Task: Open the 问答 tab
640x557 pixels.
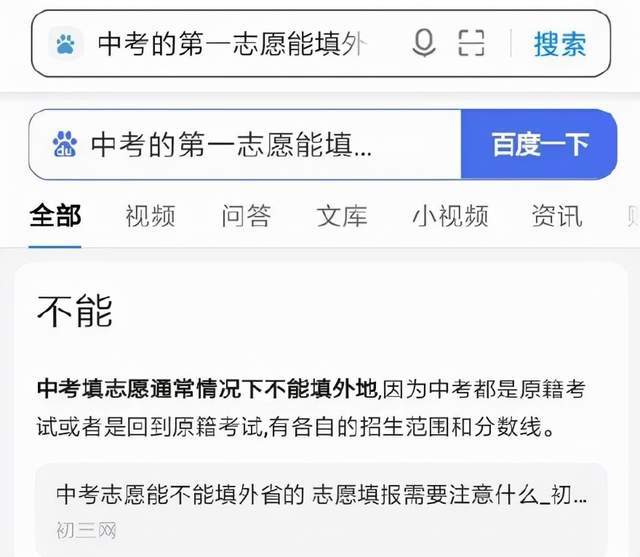Action: (x=246, y=216)
